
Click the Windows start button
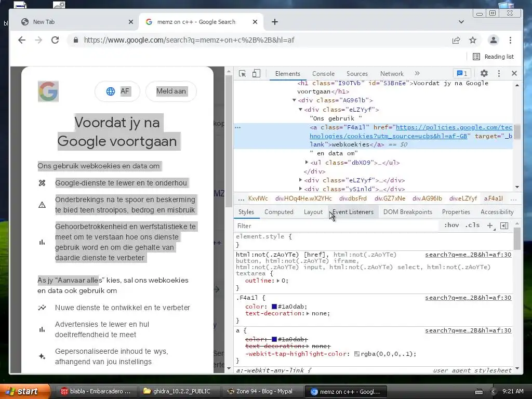24,392
